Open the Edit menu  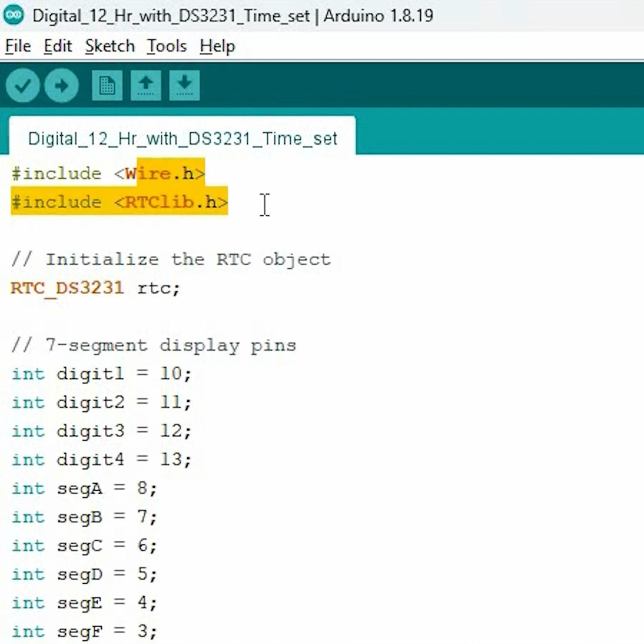[x=58, y=46]
